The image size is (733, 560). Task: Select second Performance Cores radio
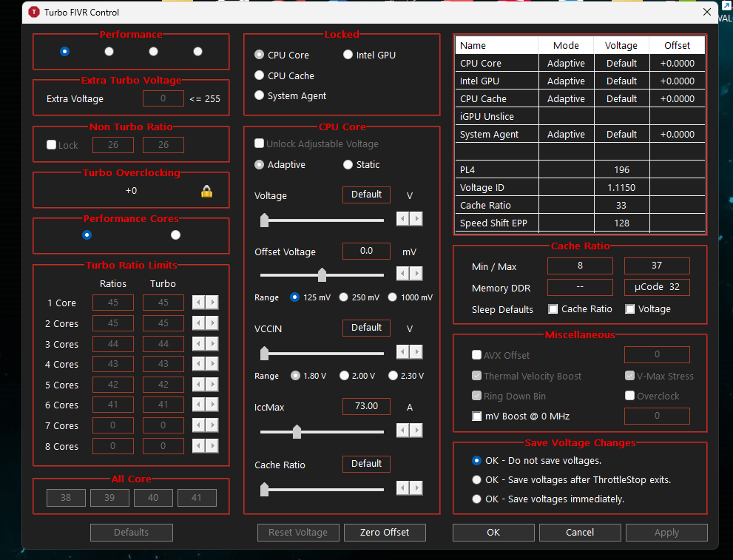pyautogui.click(x=175, y=235)
